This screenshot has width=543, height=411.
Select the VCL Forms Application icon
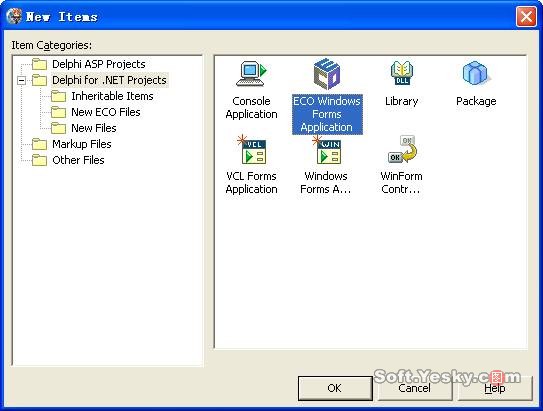[x=252, y=149]
